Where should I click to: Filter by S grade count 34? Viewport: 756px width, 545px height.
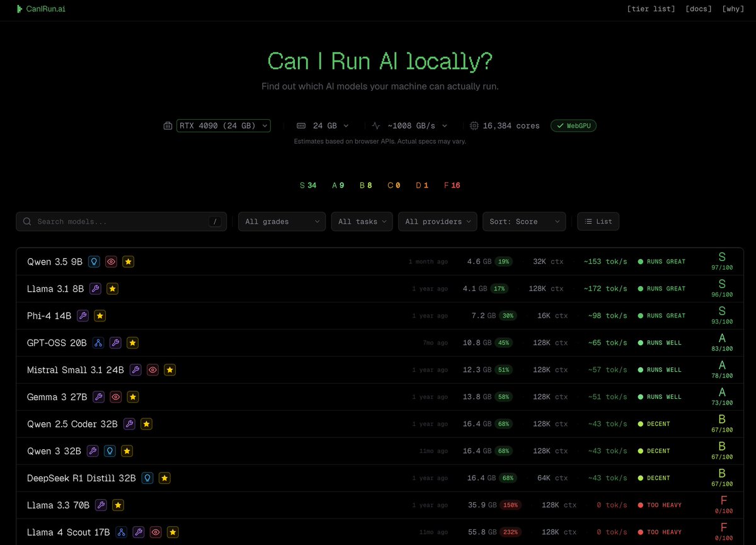click(x=308, y=185)
